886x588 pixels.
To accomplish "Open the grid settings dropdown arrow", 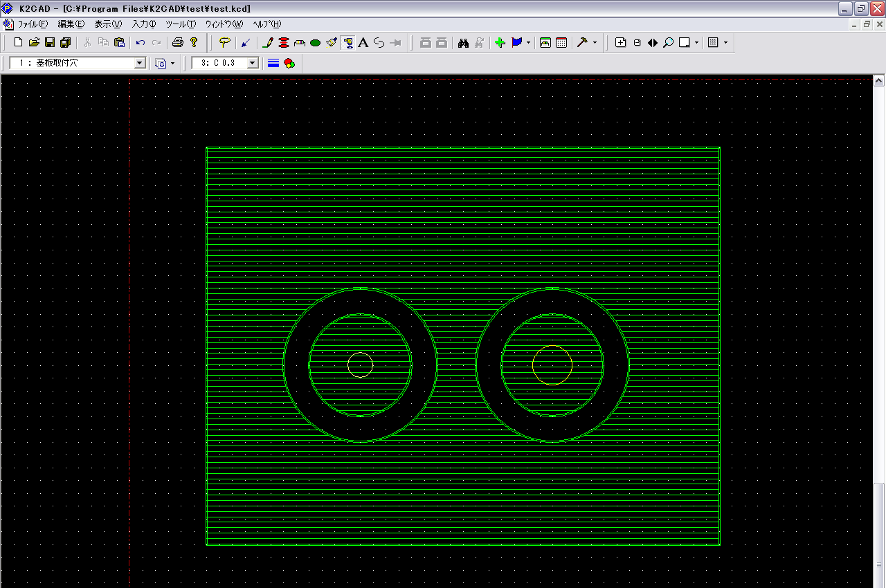I will point(725,43).
